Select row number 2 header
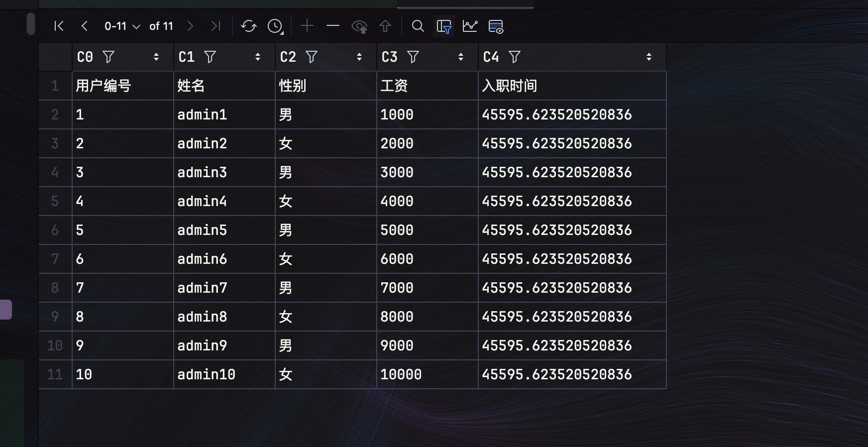The width and height of the screenshot is (868, 447). pos(55,114)
